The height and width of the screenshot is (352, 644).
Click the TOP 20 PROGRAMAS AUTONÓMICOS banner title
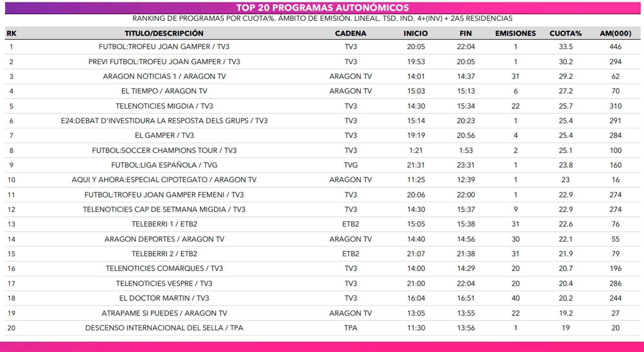coord(322,8)
